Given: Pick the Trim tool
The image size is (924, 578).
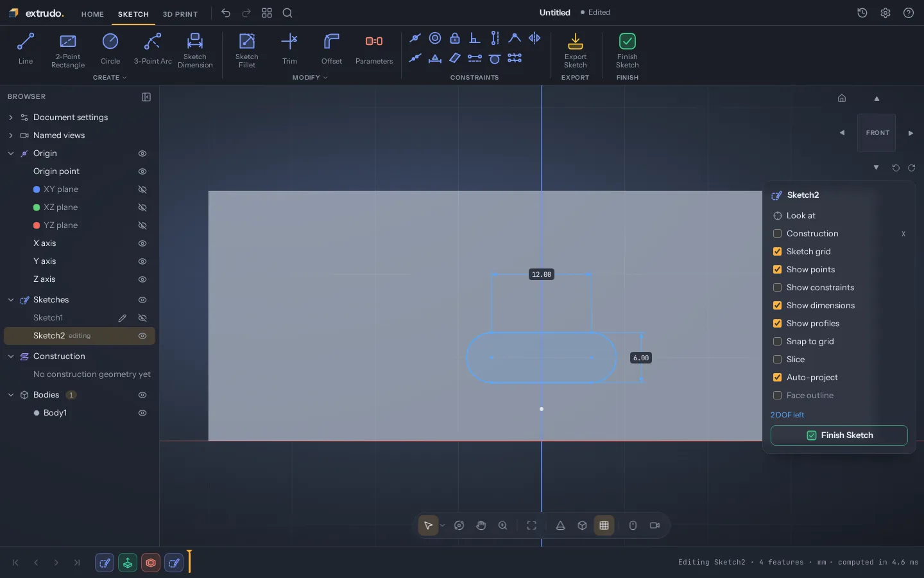Looking at the screenshot, I should (290, 49).
